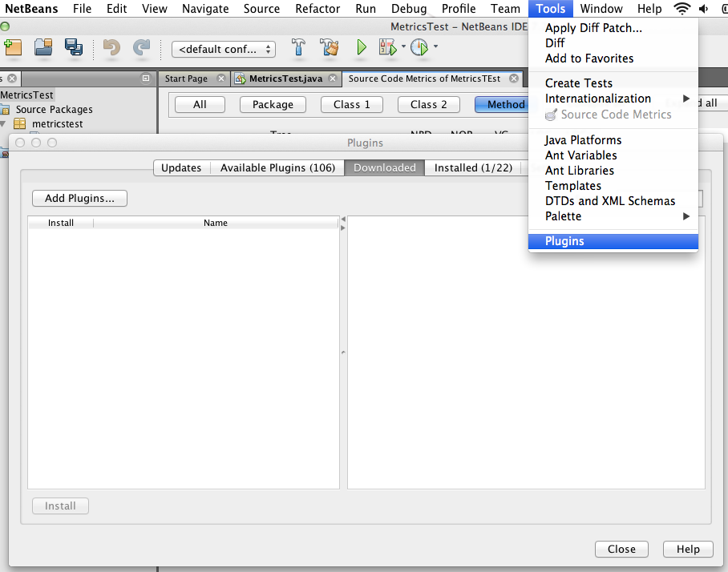Sort plugin list by Name column
The width and height of the screenshot is (728, 572).
pyautogui.click(x=216, y=223)
